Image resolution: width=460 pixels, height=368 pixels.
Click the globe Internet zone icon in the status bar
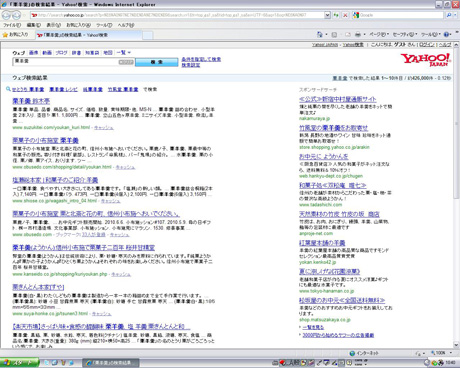coord(352,353)
